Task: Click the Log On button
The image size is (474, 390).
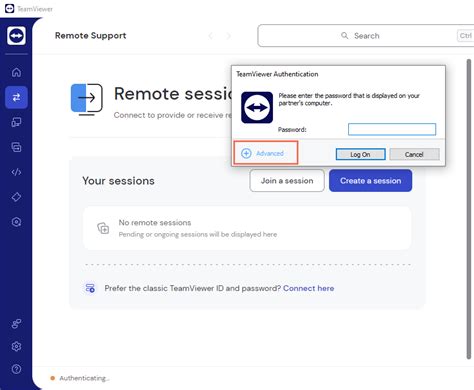Action: click(360, 154)
